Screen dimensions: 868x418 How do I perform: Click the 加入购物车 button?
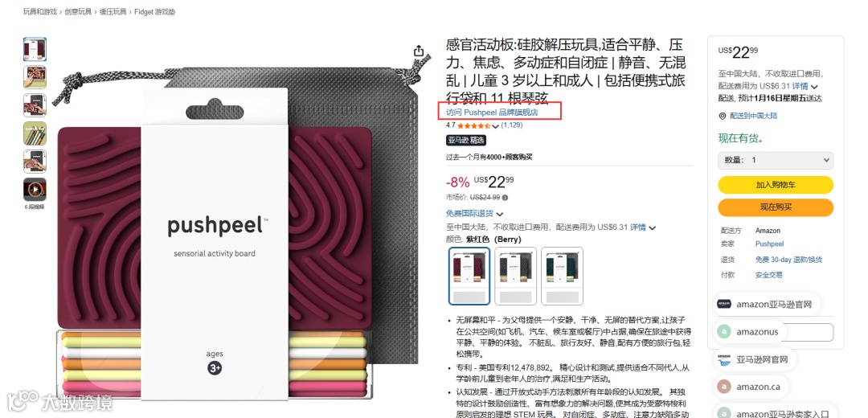[x=776, y=185]
